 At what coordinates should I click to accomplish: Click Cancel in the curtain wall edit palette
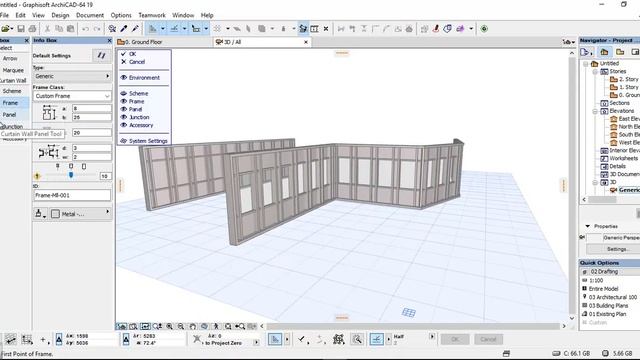[137, 62]
